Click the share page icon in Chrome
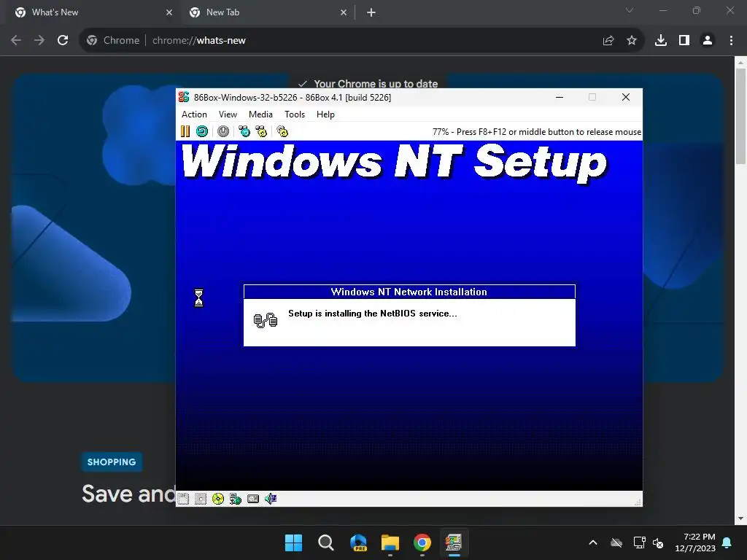Viewport: 747px width, 560px height. [x=608, y=41]
